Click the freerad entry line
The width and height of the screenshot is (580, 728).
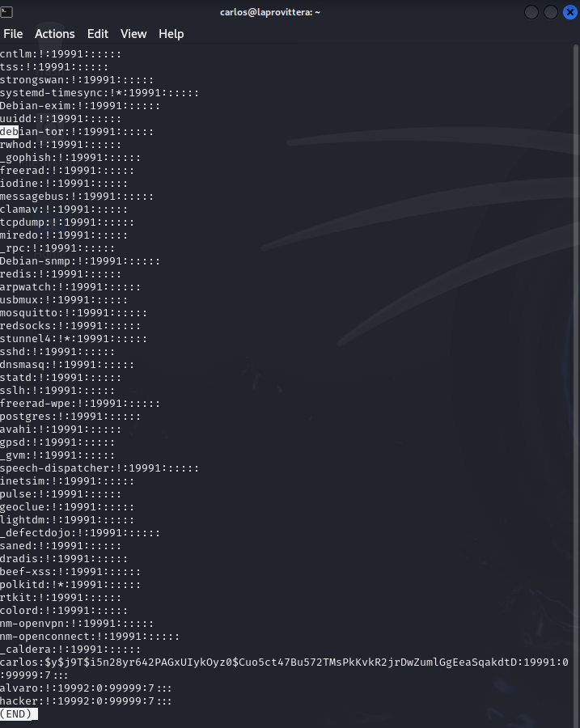coord(67,171)
